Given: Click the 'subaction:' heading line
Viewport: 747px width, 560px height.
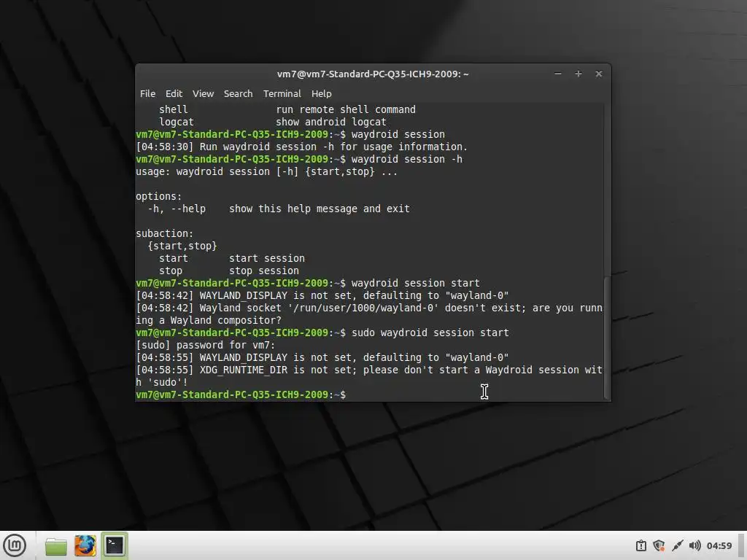Looking at the screenshot, I should point(164,233).
